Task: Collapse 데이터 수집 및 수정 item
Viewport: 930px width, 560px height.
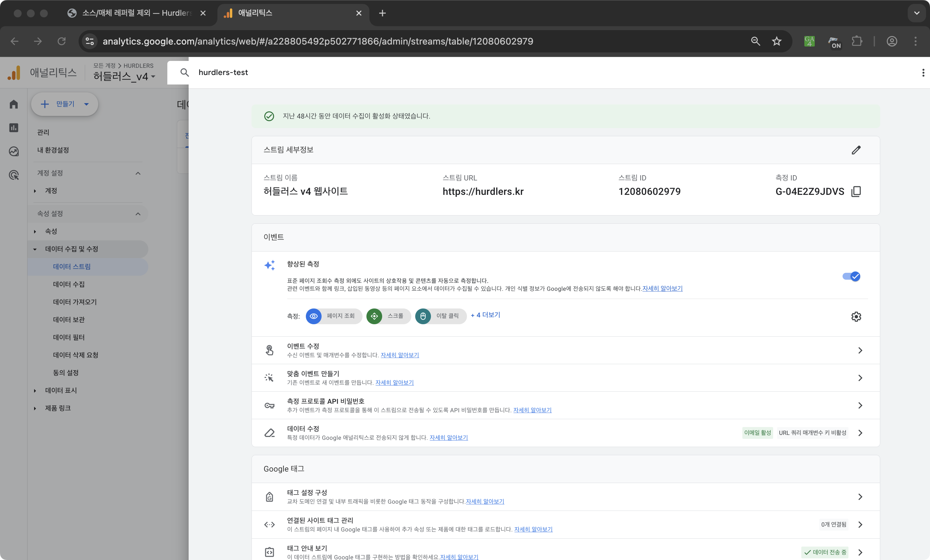Action: coord(35,249)
